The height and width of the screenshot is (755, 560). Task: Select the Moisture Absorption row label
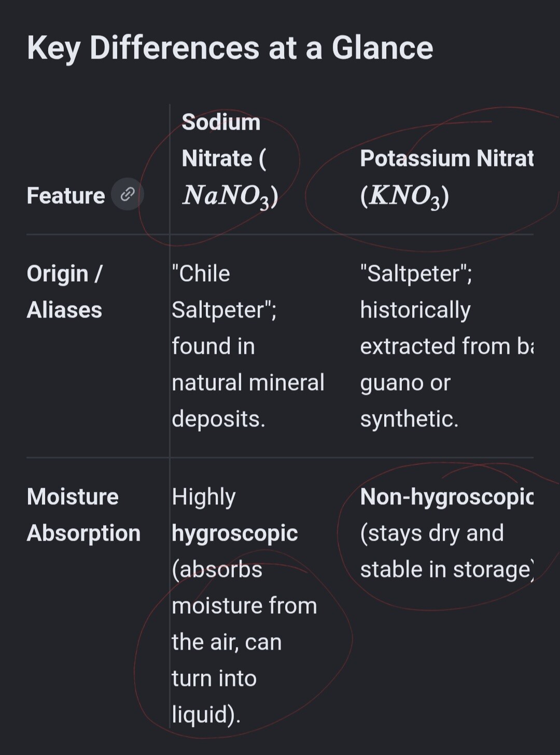tap(83, 515)
